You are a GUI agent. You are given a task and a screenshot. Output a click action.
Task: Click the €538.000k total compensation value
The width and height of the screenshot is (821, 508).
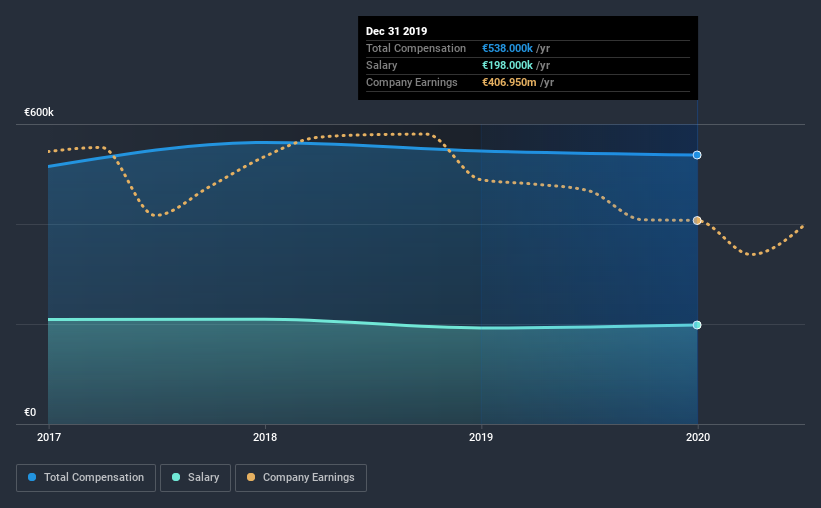[507, 48]
